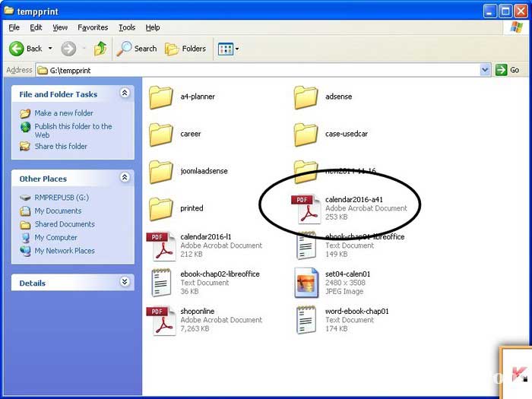
Task: Select the word-ebook-chap01 text file icon
Action: pos(306,320)
